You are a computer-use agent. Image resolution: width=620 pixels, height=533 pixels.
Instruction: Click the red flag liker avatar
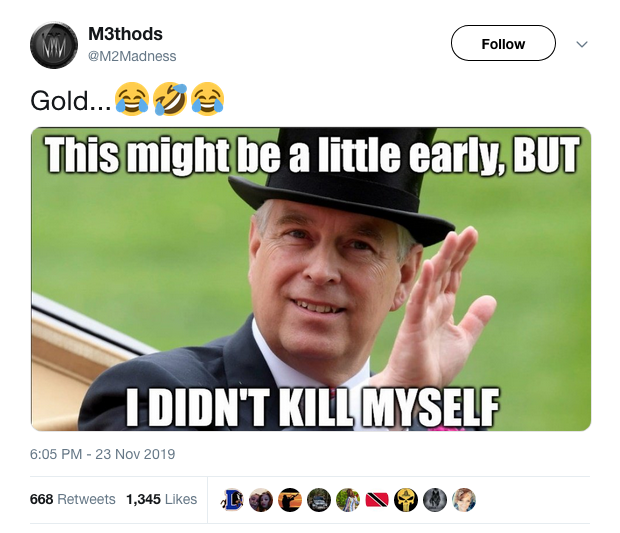(x=378, y=499)
